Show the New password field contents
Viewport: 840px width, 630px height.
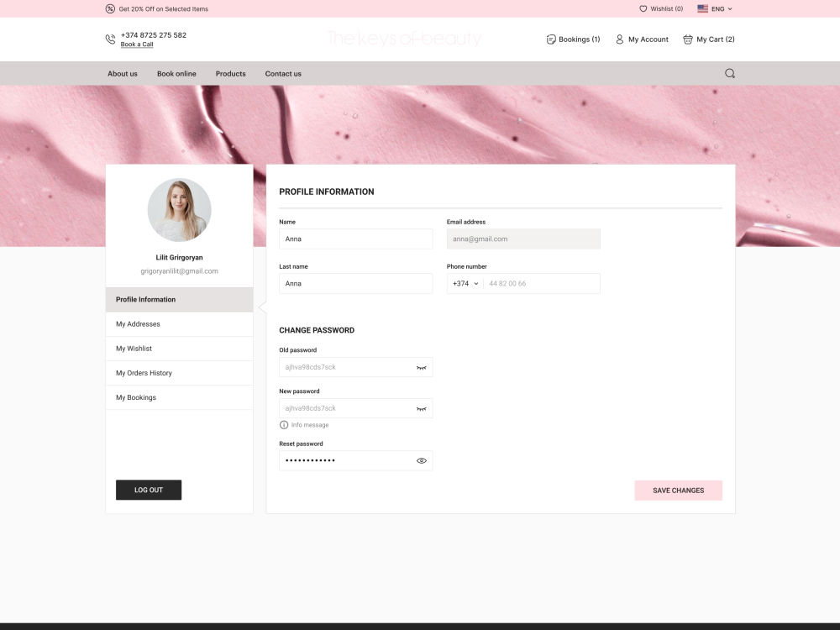click(421, 409)
